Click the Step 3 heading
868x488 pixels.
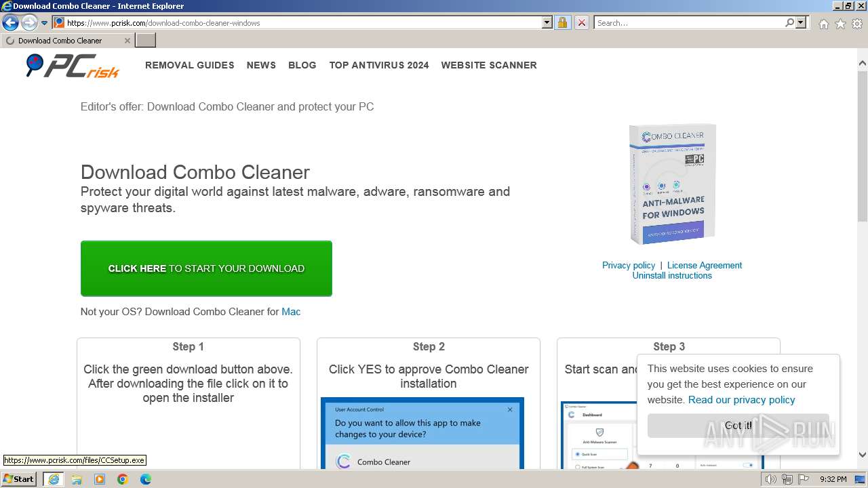(669, 346)
